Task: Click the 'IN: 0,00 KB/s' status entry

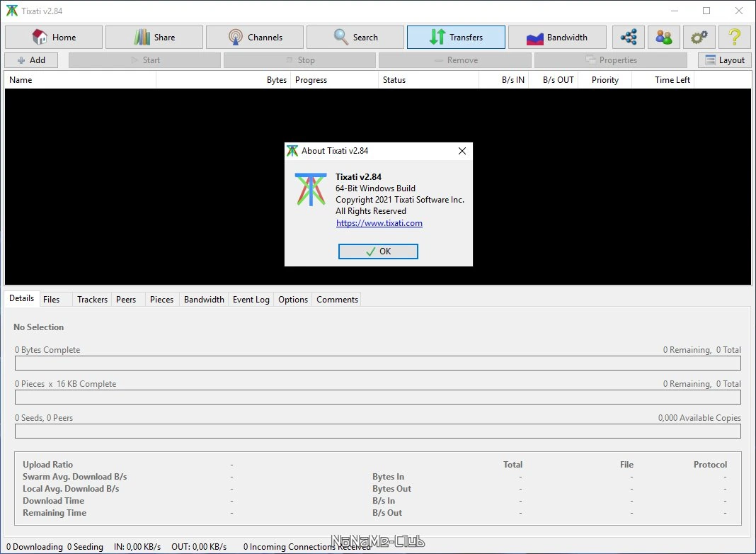Action: (137, 547)
